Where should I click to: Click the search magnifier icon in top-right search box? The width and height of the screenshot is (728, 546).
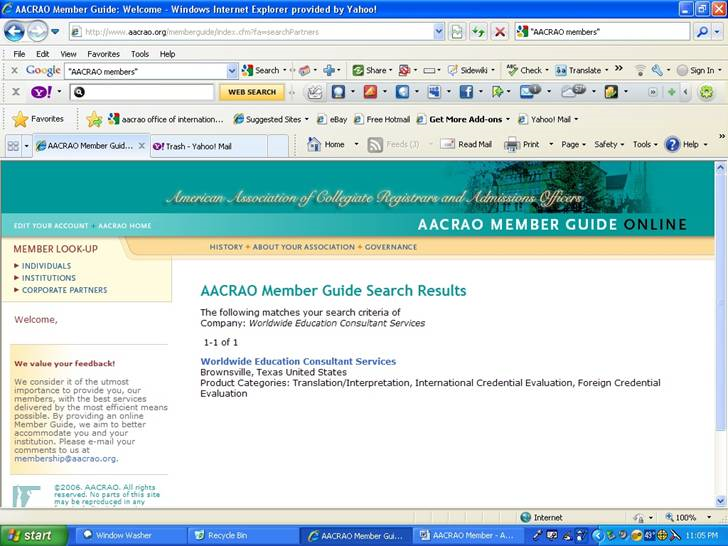point(702,32)
